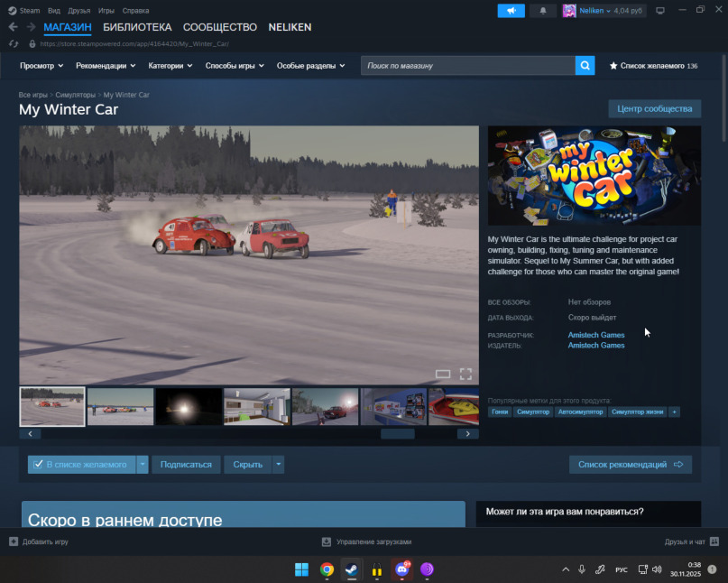Viewport: 728px width, 583px height.
Task: Click the Add a game plus icon
Action: tap(14, 541)
